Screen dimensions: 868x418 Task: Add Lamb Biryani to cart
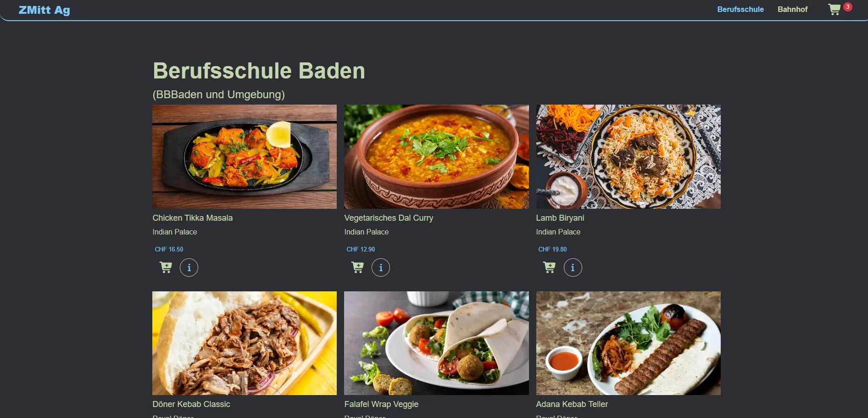[549, 267]
